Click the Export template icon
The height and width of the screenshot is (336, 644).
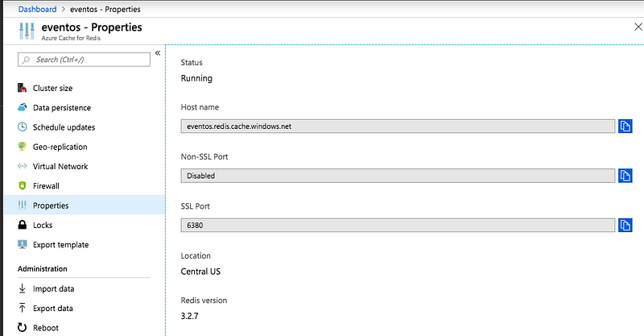23,244
